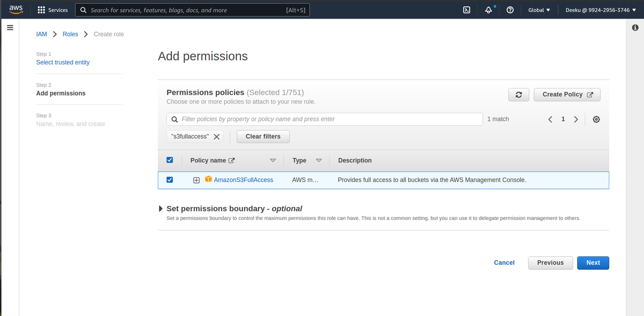The height and width of the screenshot is (316, 644).
Task: Open policy table settings gear
Action: tap(596, 119)
